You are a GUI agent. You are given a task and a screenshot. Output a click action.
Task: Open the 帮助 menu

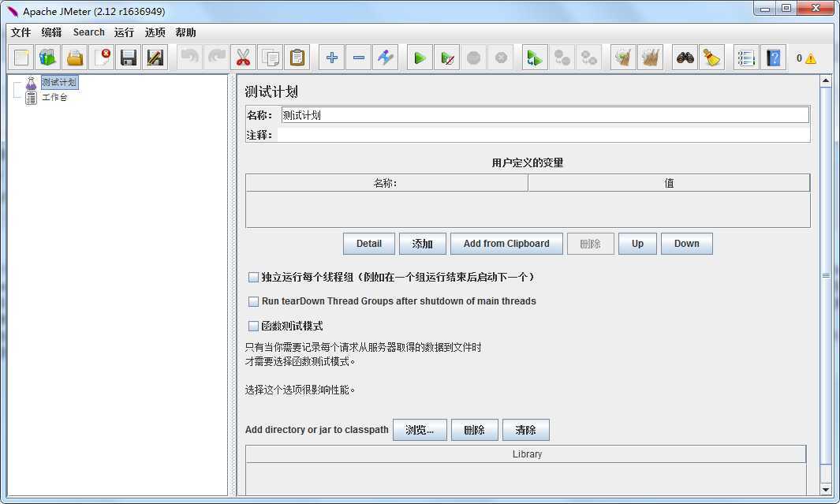click(185, 32)
